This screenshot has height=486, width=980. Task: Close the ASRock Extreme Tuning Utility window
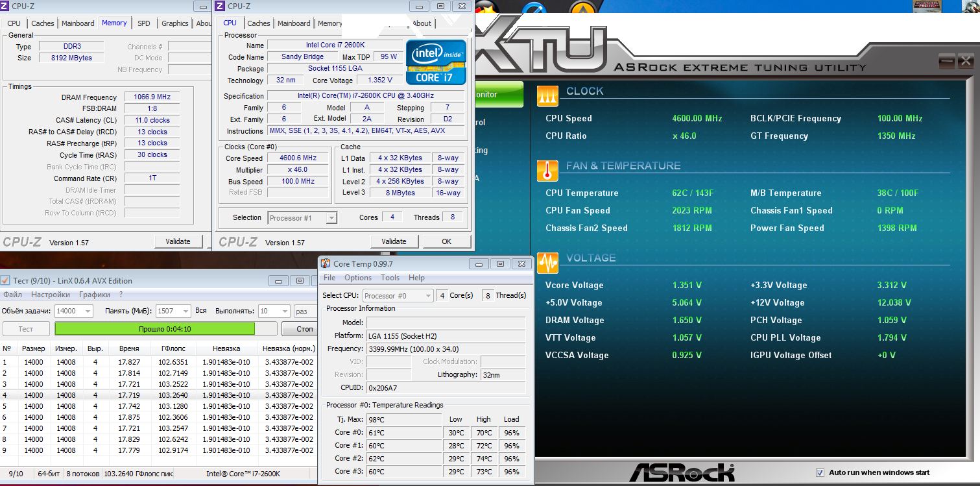click(x=965, y=60)
